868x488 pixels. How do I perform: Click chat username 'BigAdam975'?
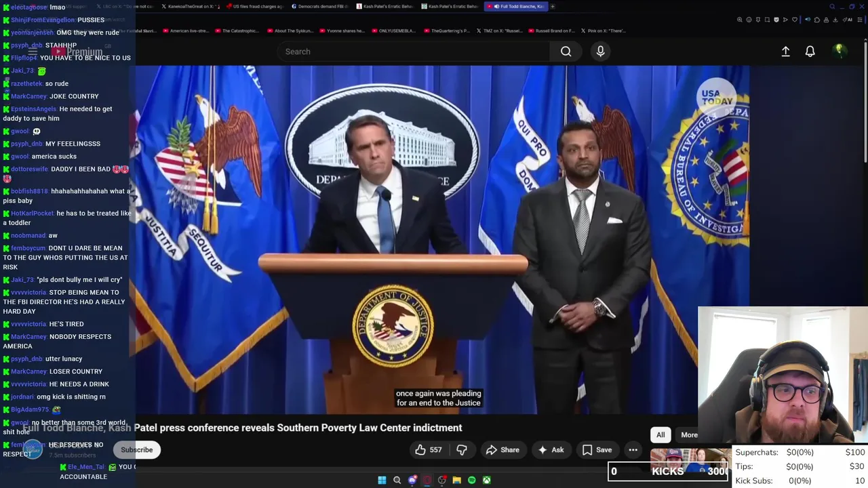pyautogui.click(x=29, y=409)
